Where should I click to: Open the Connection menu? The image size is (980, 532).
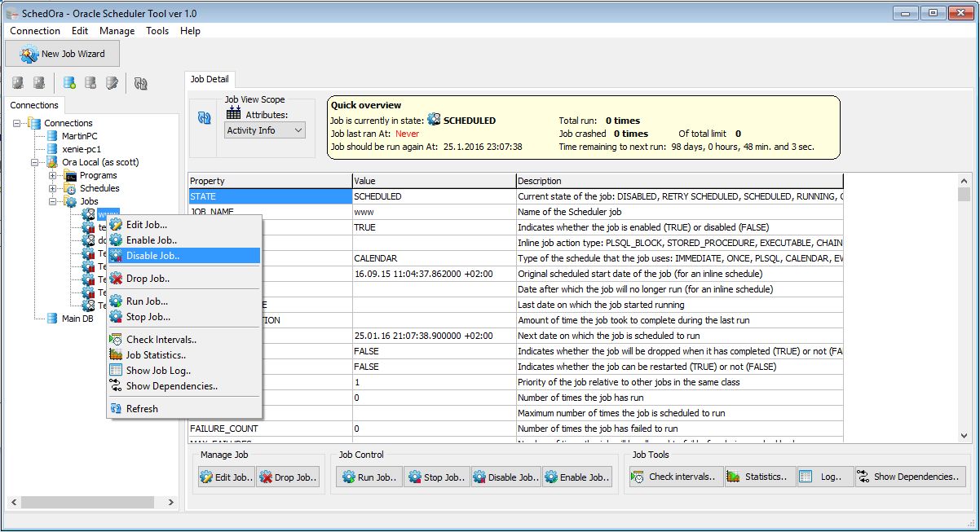click(x=35, y=31)
